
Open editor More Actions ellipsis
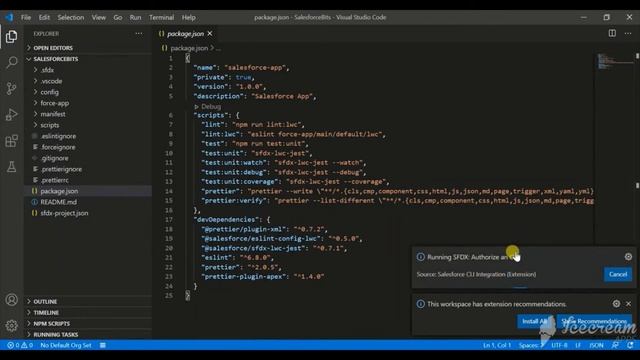tap(628, 33)
